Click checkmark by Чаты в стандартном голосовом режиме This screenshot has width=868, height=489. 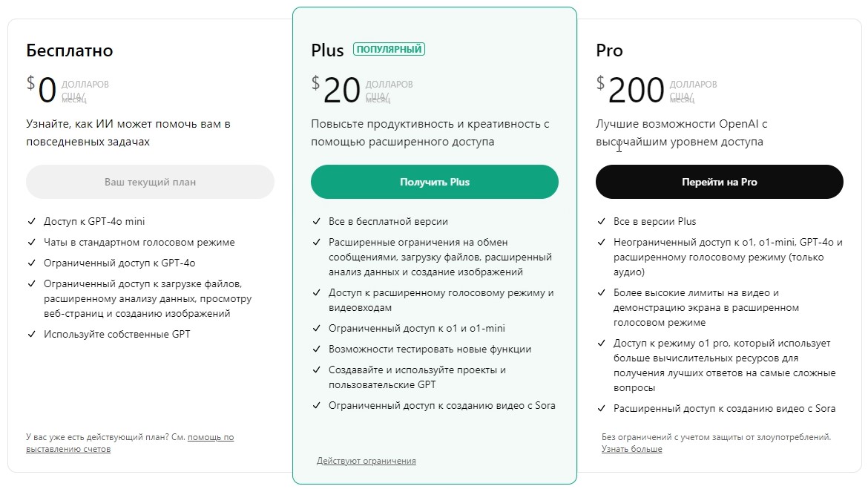point(31,242)
